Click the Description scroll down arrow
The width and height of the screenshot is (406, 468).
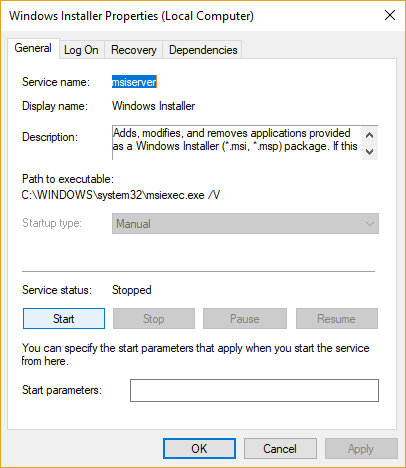click(x=369, y=152)
